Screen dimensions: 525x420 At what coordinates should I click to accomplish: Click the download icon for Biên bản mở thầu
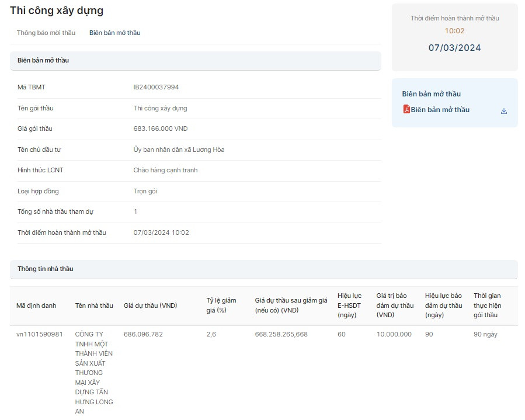tap(504, 111)
